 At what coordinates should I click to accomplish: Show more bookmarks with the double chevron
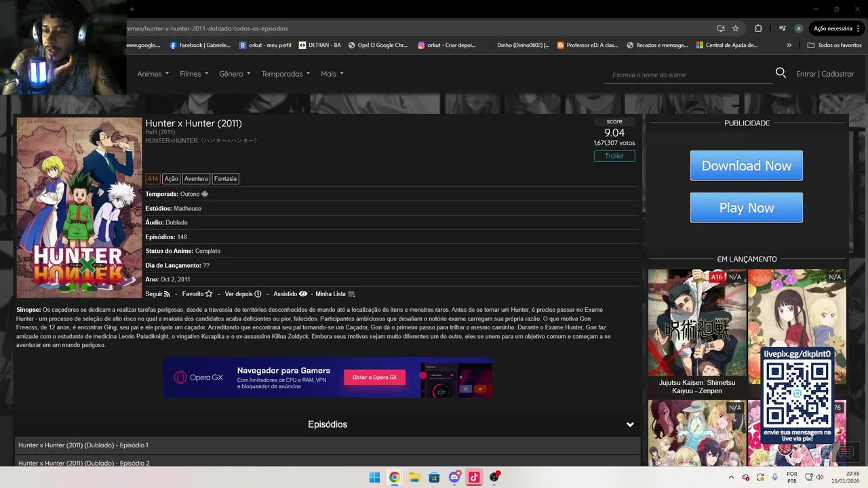click(789, 45)
